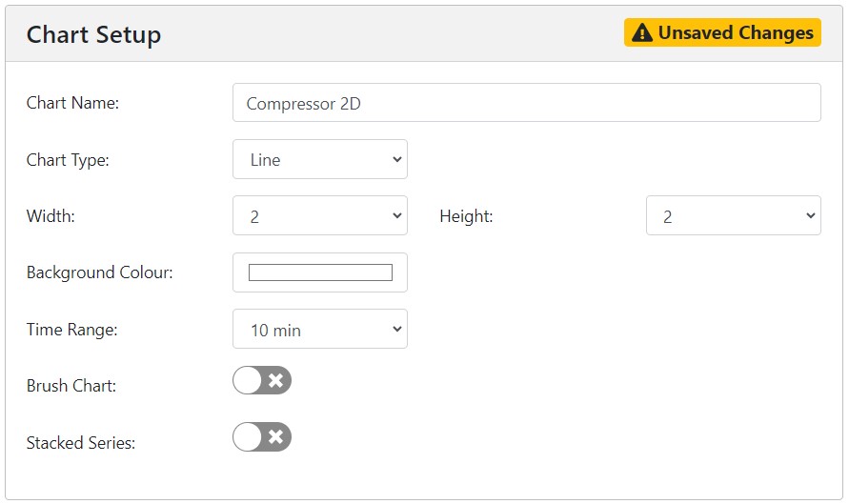
Task: Open the Time Range 10 min dropdown
Action: [x=320, y=329]
